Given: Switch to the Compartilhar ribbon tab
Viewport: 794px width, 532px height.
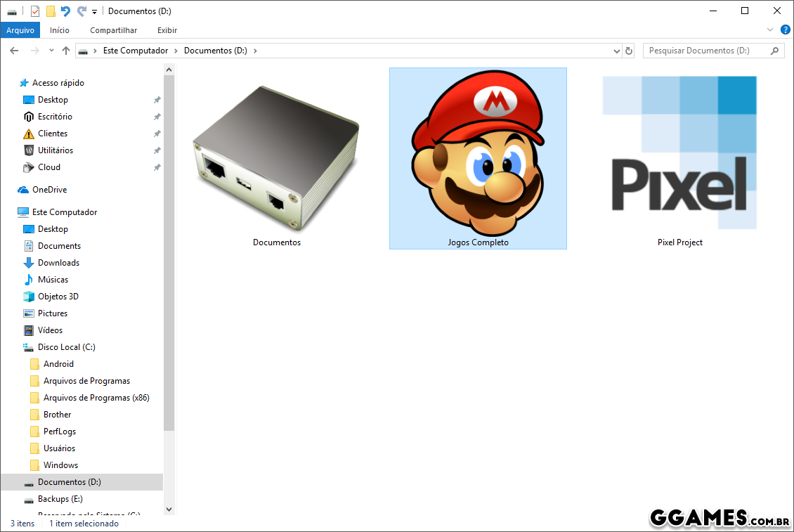Looking at the screenshot, I should coord(113,30).
